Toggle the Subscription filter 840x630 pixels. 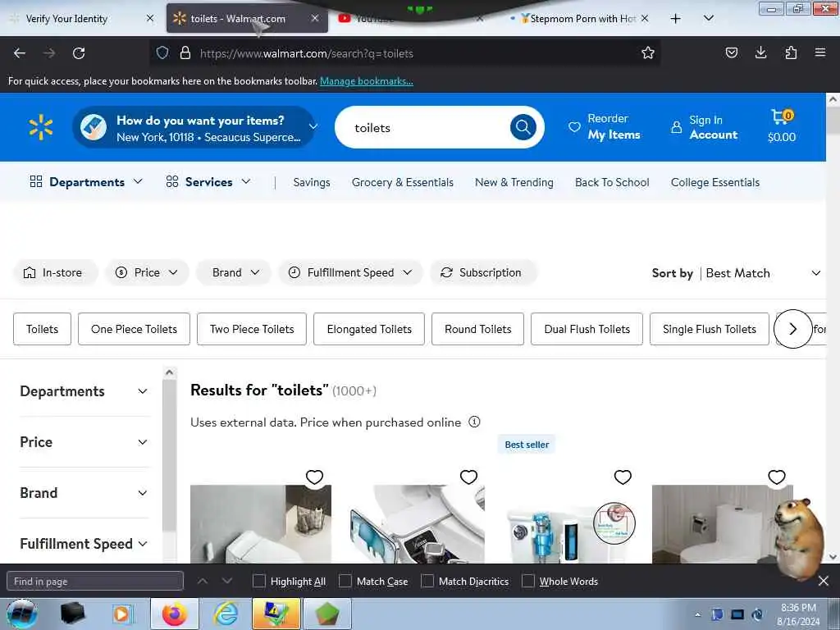pos(483,272)
